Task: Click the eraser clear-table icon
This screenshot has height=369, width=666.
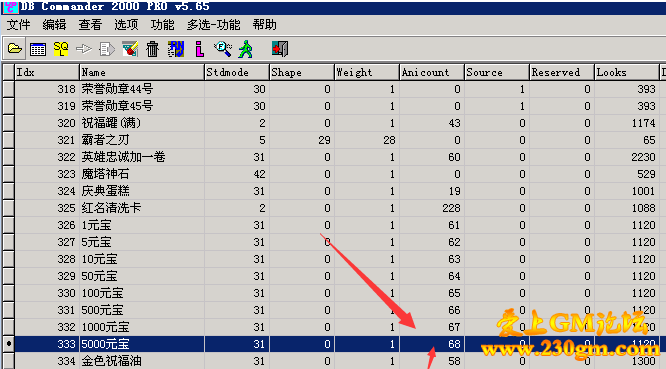Action: tap(130, 49)
